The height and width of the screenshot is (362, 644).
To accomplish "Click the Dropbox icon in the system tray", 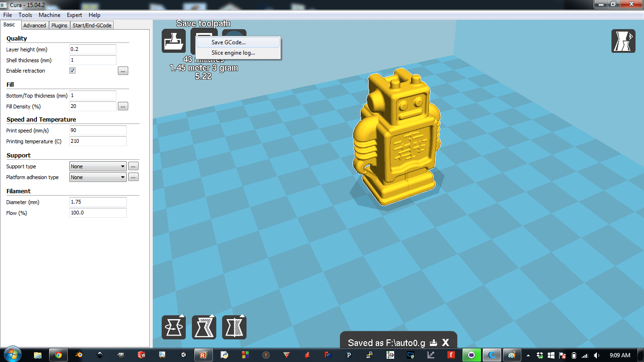I will point(540,355).
